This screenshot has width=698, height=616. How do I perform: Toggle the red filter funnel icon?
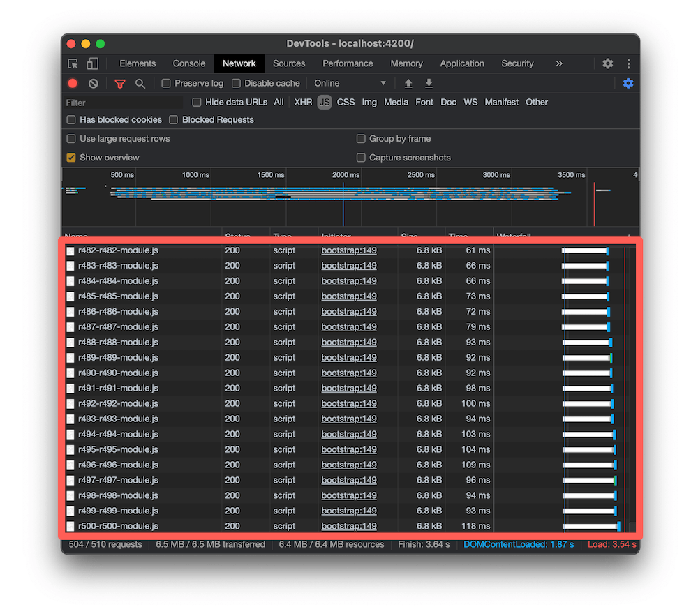click(x=120, y=83)
